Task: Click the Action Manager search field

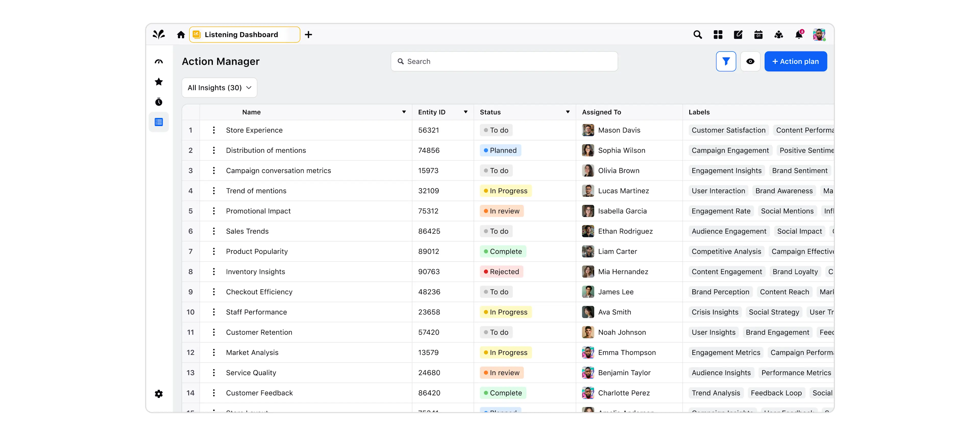Action: [x=504, y=62]
